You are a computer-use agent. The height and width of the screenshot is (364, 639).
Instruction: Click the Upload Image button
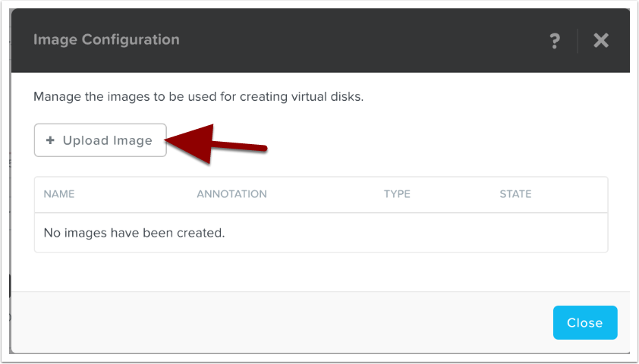[x=100, y=140]
